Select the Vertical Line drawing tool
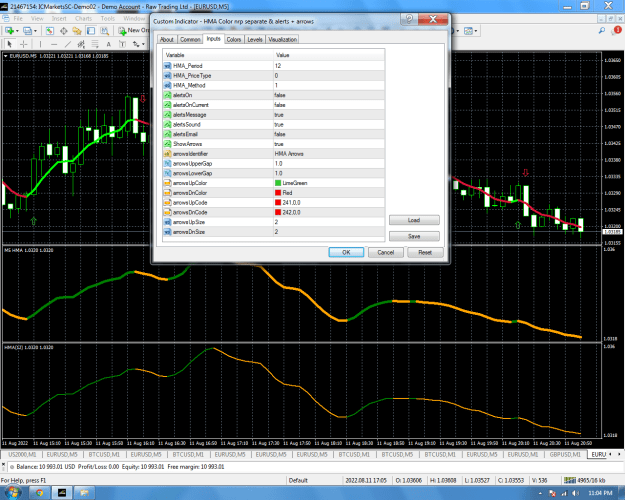The width and height of the screenshot is (625, 500). 40,44
